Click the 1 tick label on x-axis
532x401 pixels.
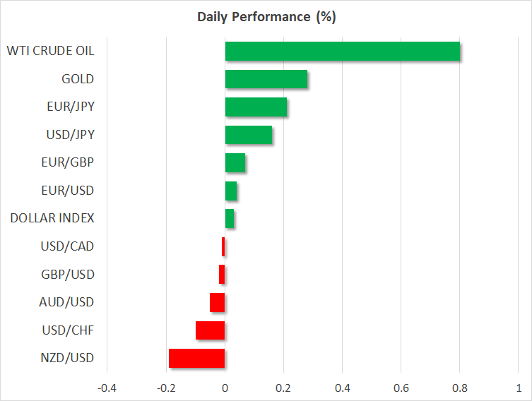(x=518, y=388)
